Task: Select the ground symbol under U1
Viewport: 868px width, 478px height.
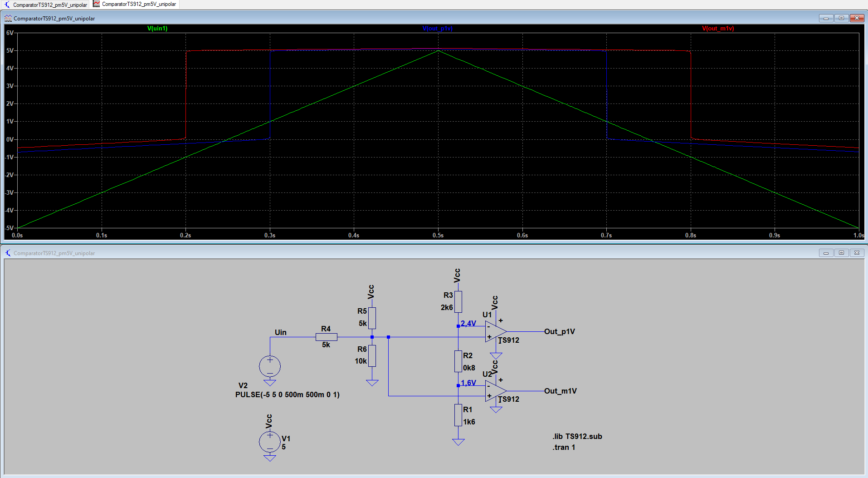Action: coord(496,356)
